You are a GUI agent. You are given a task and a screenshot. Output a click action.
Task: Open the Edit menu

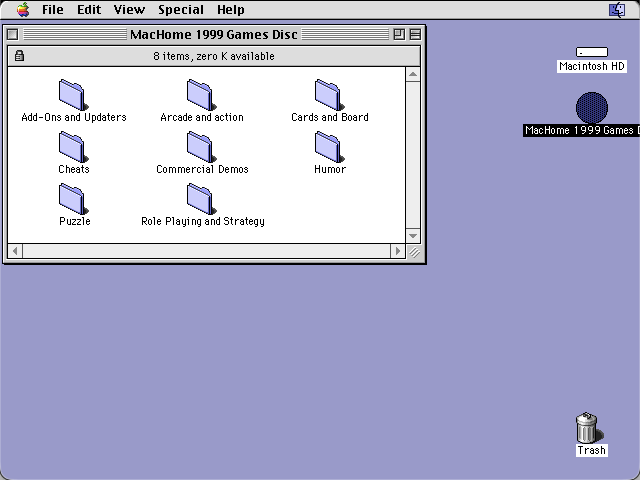(x=89, y=9)
